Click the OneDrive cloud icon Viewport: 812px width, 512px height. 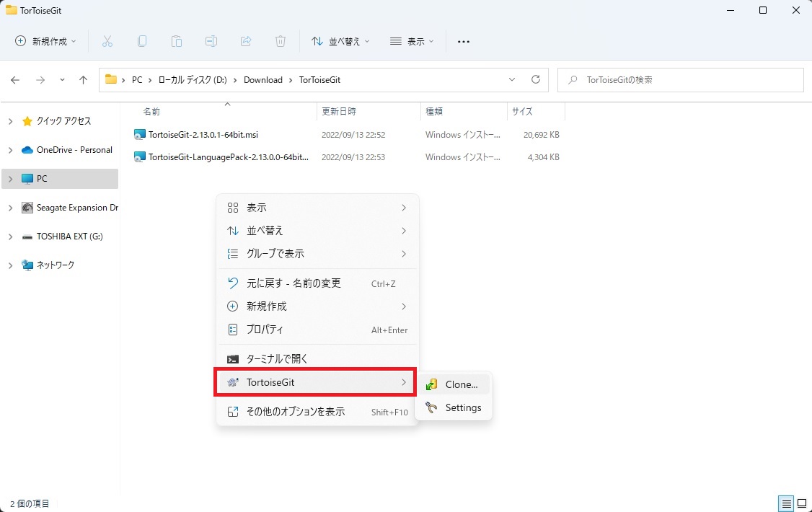click(27, 150)
